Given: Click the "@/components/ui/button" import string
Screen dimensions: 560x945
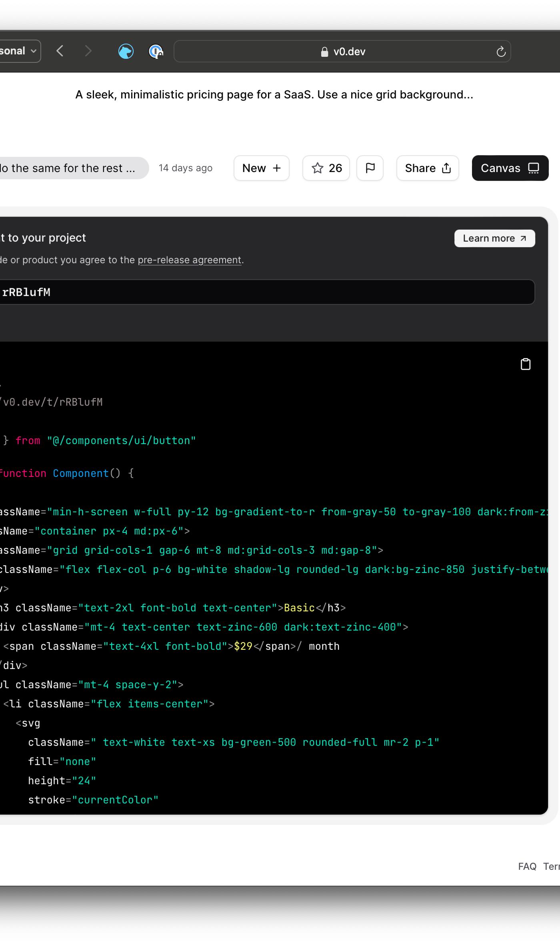Looking at the screenshot, I should click(x=122, y=440).
